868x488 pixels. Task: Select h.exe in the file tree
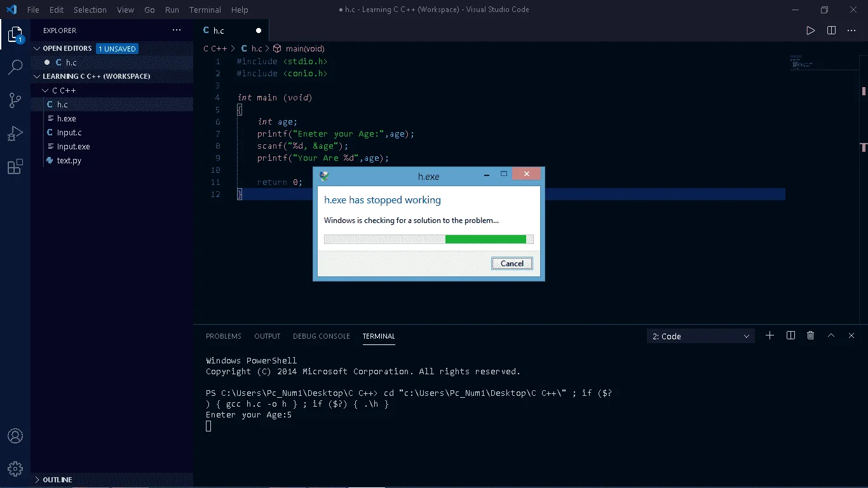(x=112, y=118)
